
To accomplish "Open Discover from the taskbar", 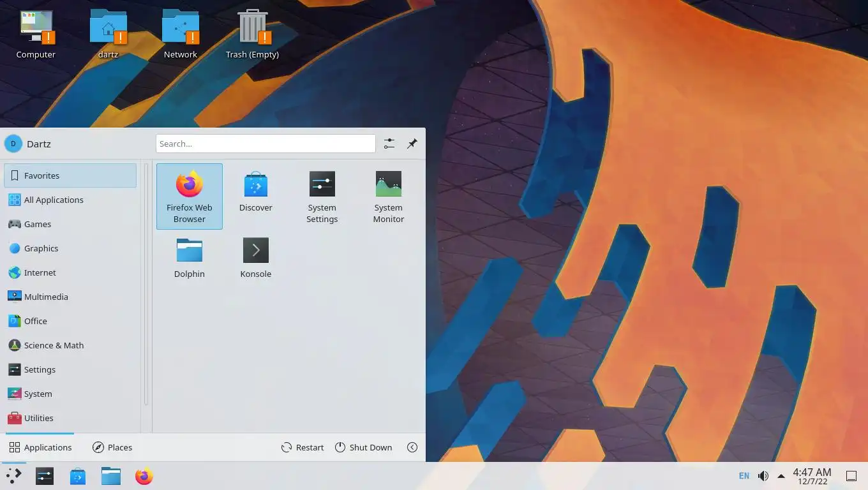I will 78,476.
